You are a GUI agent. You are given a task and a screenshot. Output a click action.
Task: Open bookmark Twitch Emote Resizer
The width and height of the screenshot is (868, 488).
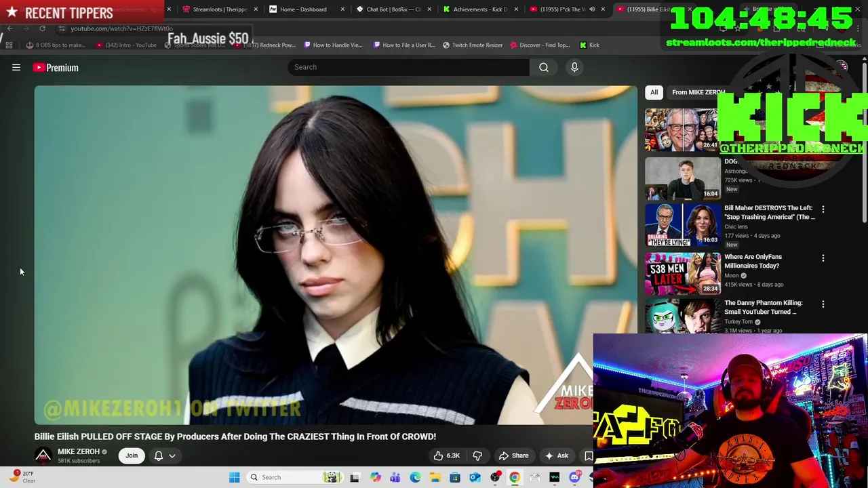tap(473, 45)
